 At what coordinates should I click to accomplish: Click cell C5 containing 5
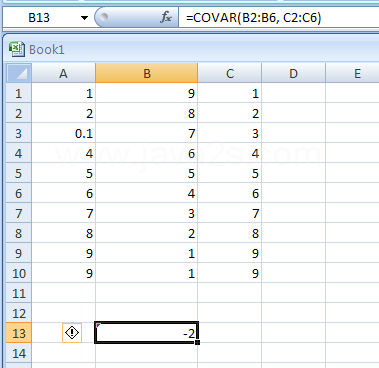click(230, 173)
